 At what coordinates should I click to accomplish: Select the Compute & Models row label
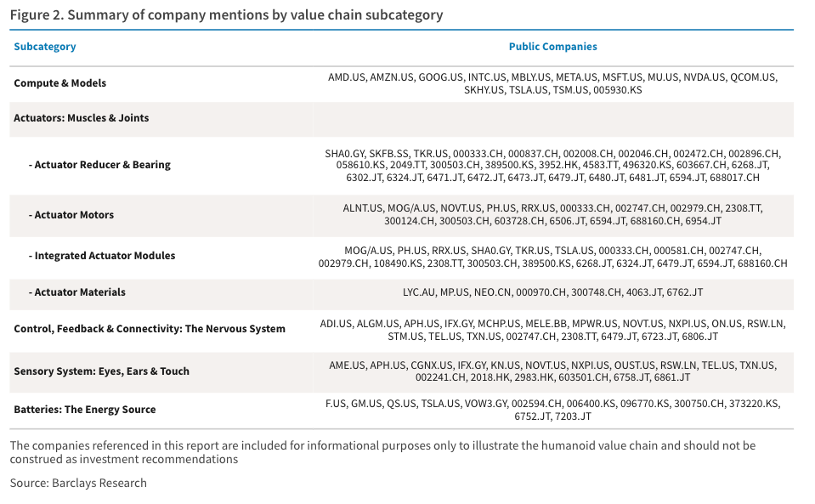(59, 83)
